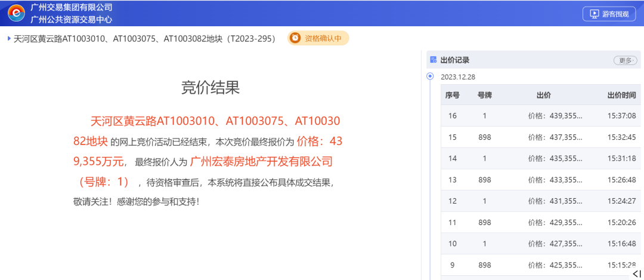The height and width of the screenshot is (280, 644).
Task: Click the Guangzhou trading center logo icon
Action: click(x=17, y=13)
